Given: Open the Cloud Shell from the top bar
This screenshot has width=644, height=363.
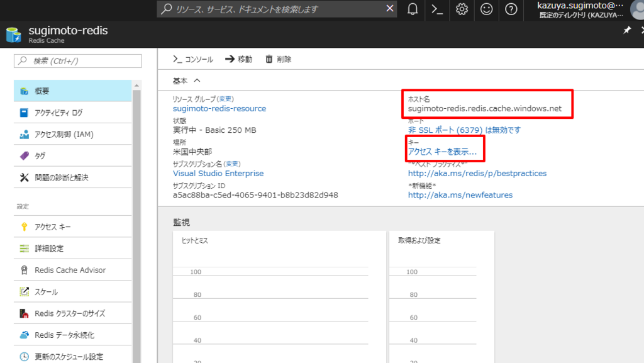Looking at the screenshot, I should click(437, 10).
